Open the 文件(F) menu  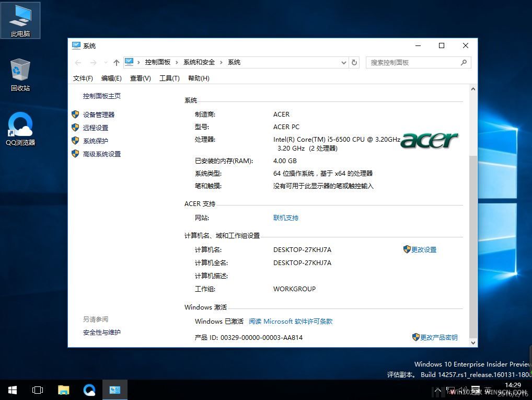click(83, 78)
